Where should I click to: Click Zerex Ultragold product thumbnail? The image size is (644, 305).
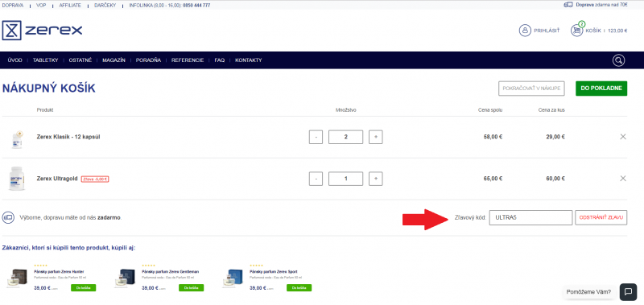(17, 179)
